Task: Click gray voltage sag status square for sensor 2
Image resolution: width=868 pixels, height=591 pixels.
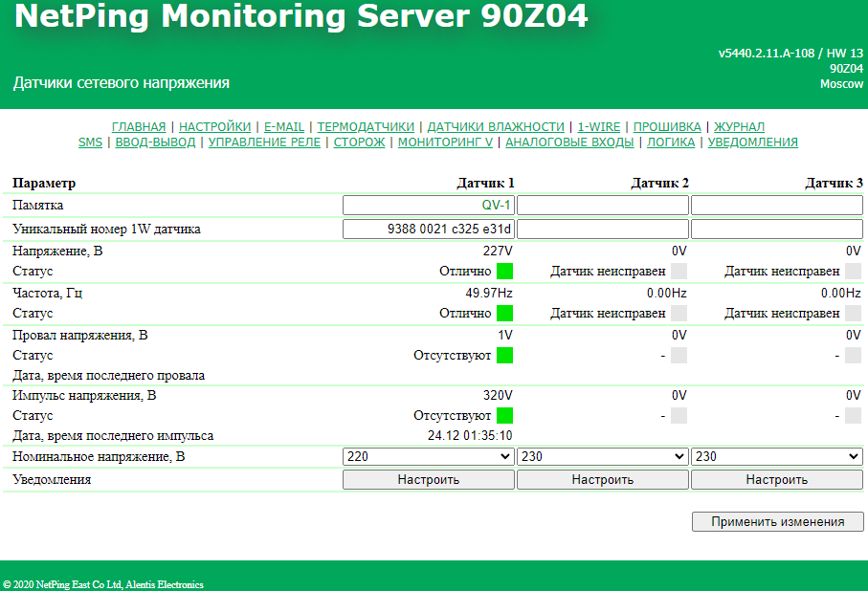Action: point(679,356)
